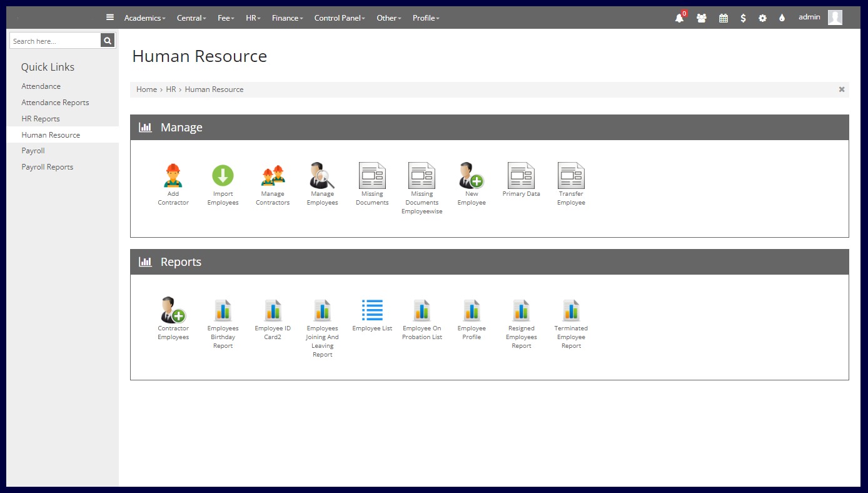Click the notifications bell icon
This screenshot has width=868, height=493.
[x=680, y=18]
